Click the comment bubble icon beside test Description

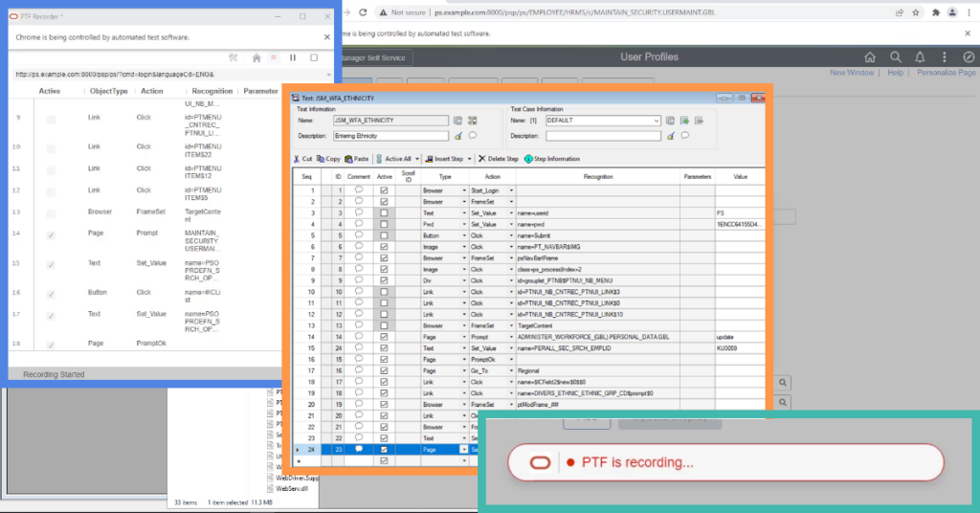[473, 135]
